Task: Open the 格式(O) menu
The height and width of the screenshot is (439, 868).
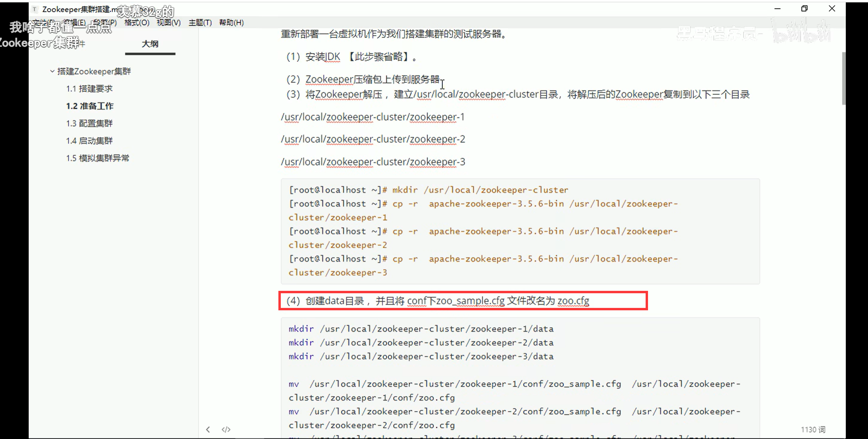Action: 137,23
